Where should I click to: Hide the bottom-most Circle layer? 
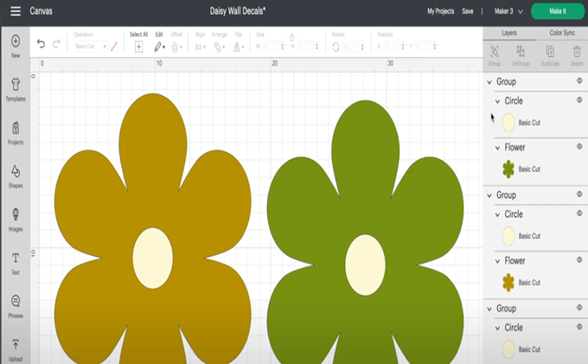point(579,327)
